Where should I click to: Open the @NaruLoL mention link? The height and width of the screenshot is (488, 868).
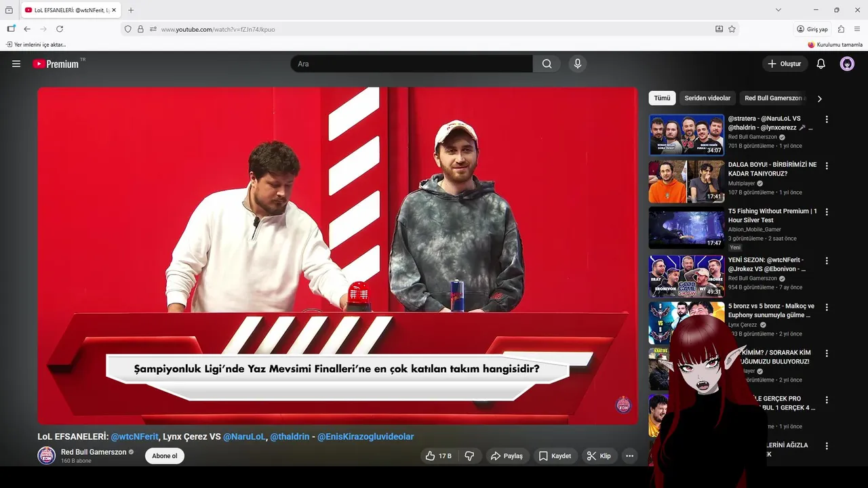[245, 436]
